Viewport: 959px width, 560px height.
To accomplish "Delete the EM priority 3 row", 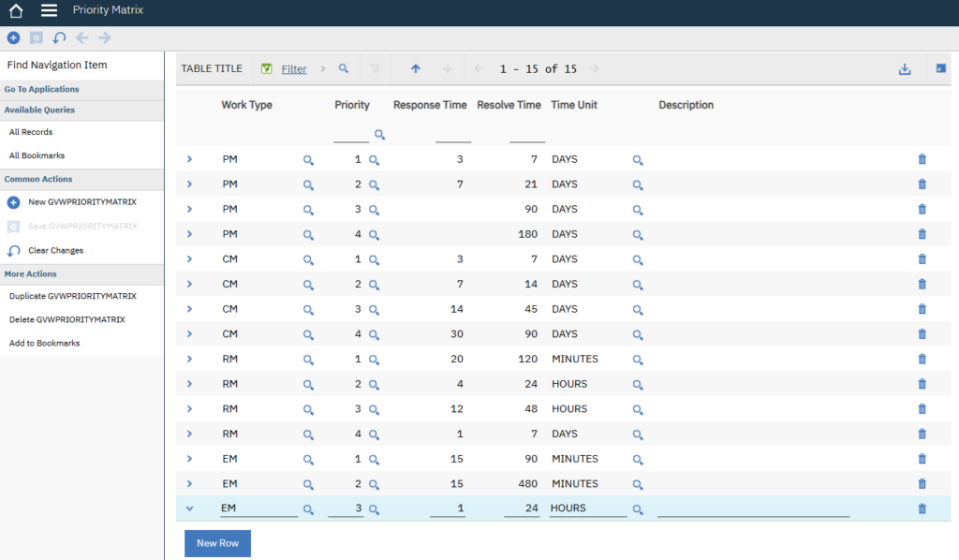I will pos(922,508).
